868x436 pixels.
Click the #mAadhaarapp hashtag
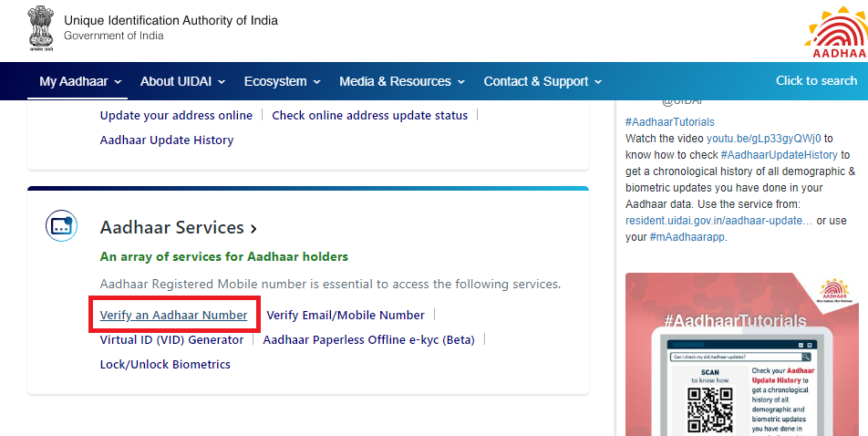pyautogui.click(x=687, y=237)
